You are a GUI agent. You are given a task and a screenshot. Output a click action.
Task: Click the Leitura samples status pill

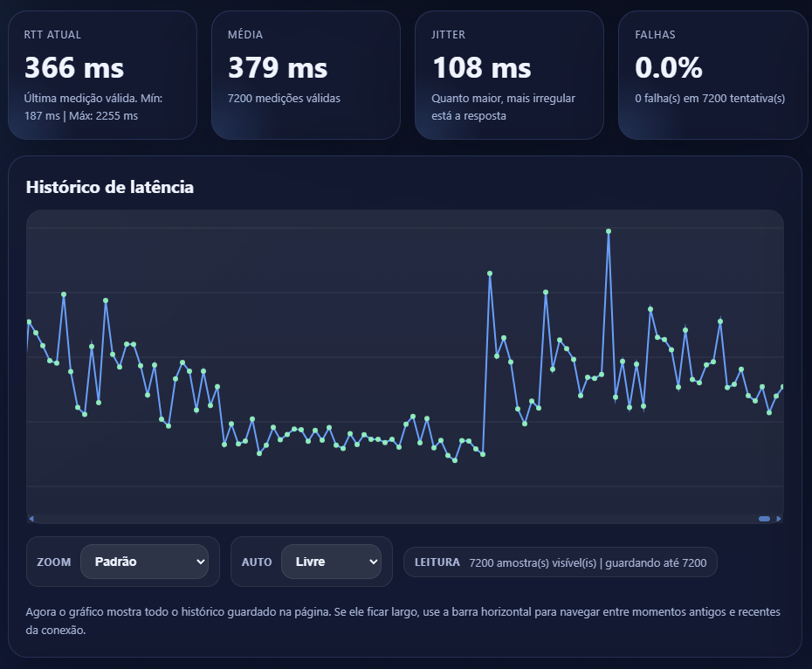tap(560, 562)
